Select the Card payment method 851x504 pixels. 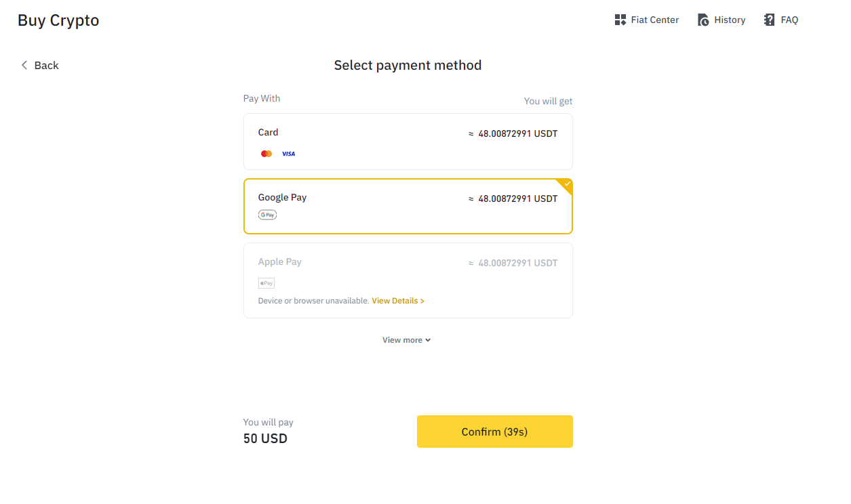(408, 141)
